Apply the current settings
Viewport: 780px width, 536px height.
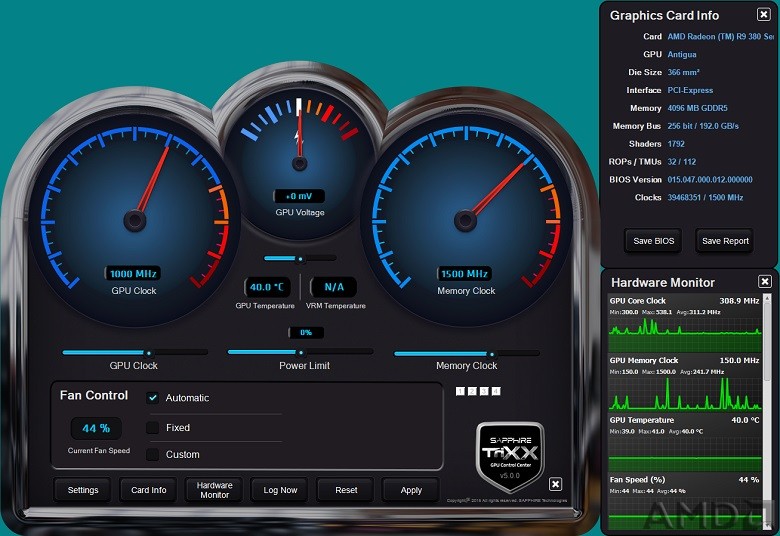pos(411,490)
